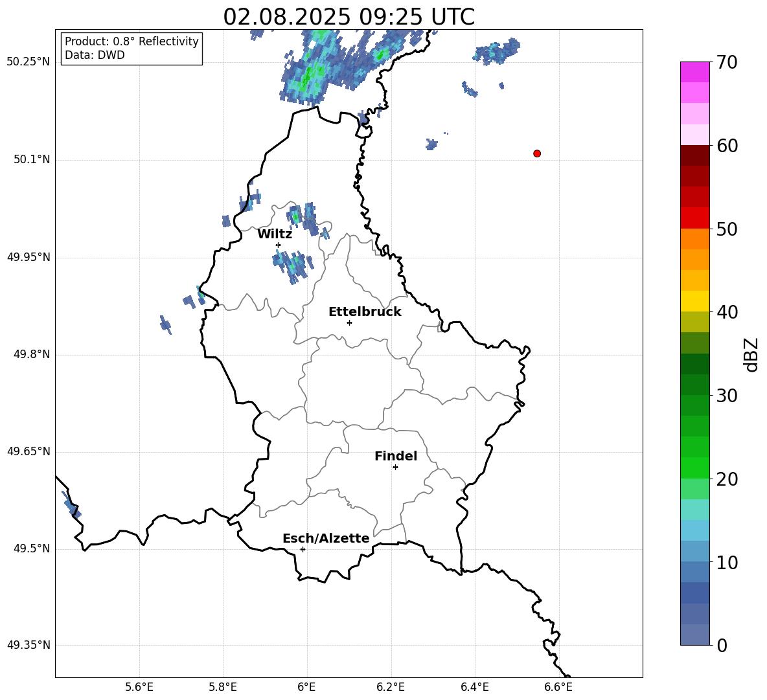The width and height of the screenshot is (767, 700).
Task: Click the 5.6°E longitude label
Action: point(139,687)
